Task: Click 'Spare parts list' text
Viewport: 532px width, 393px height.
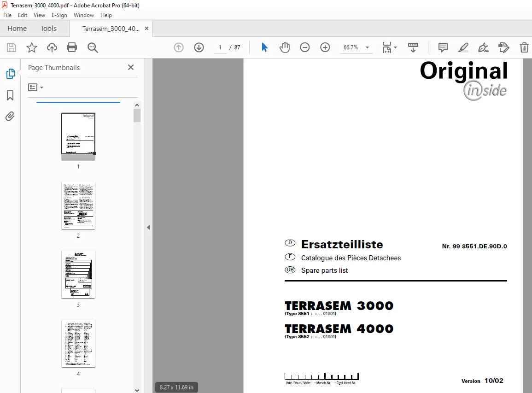Action: tap(324, 270)
